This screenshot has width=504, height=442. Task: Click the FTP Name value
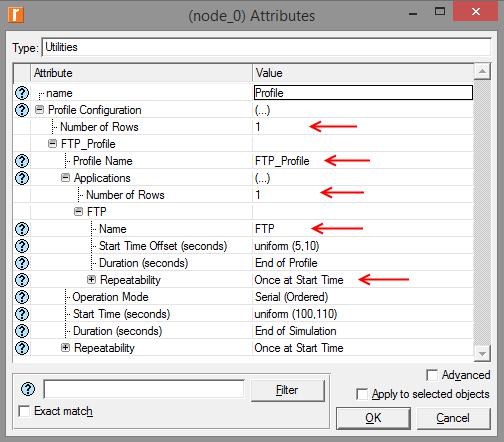click(x=265, y=229)
